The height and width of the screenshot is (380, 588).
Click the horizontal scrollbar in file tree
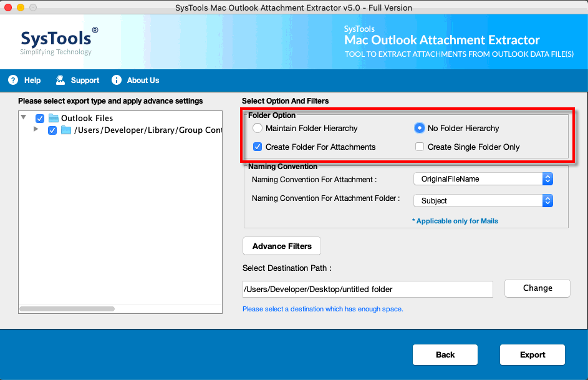67,309
